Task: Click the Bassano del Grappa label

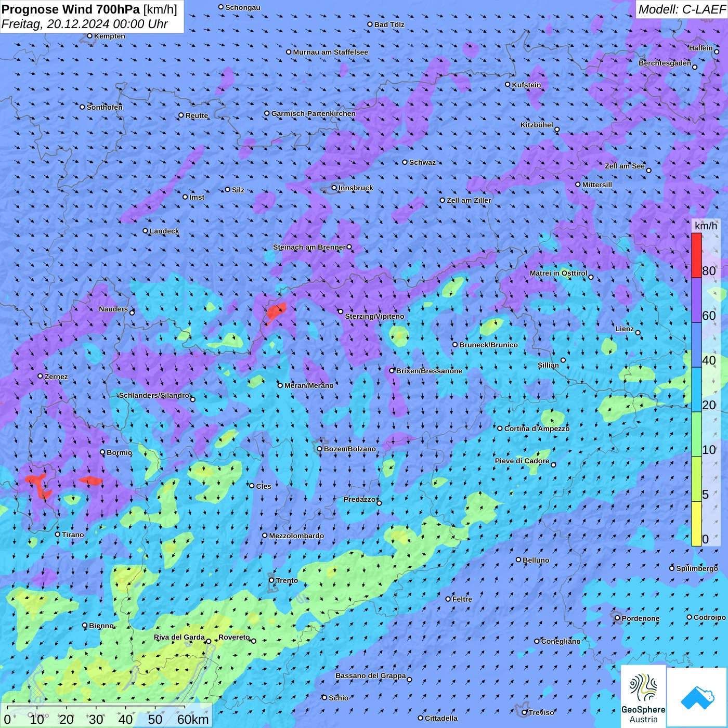Action: (370, 675)
